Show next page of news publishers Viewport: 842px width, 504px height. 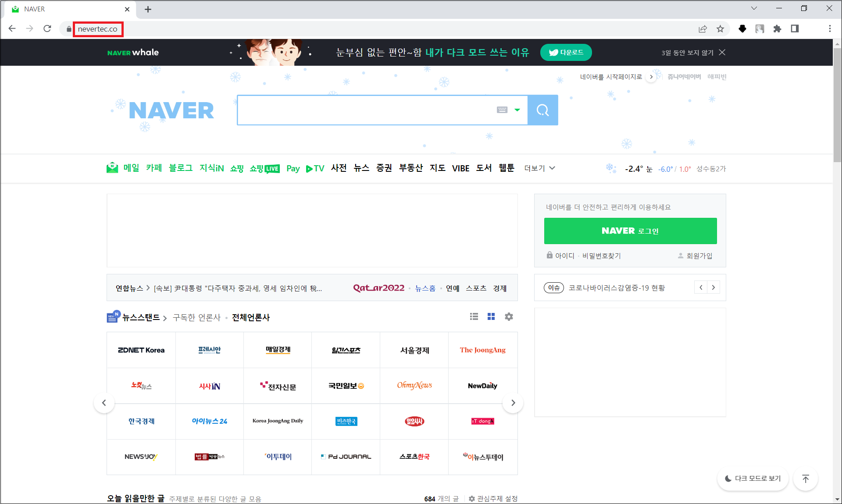pos(513,403)
